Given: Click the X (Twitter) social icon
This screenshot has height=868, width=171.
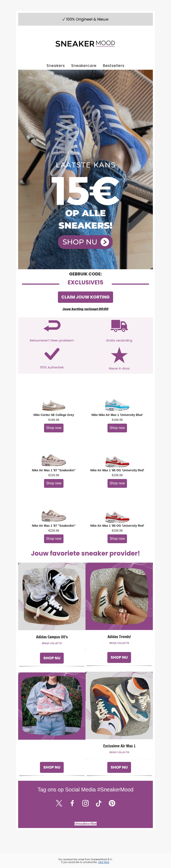Looking at the screenshot, I should pos(59,803).
